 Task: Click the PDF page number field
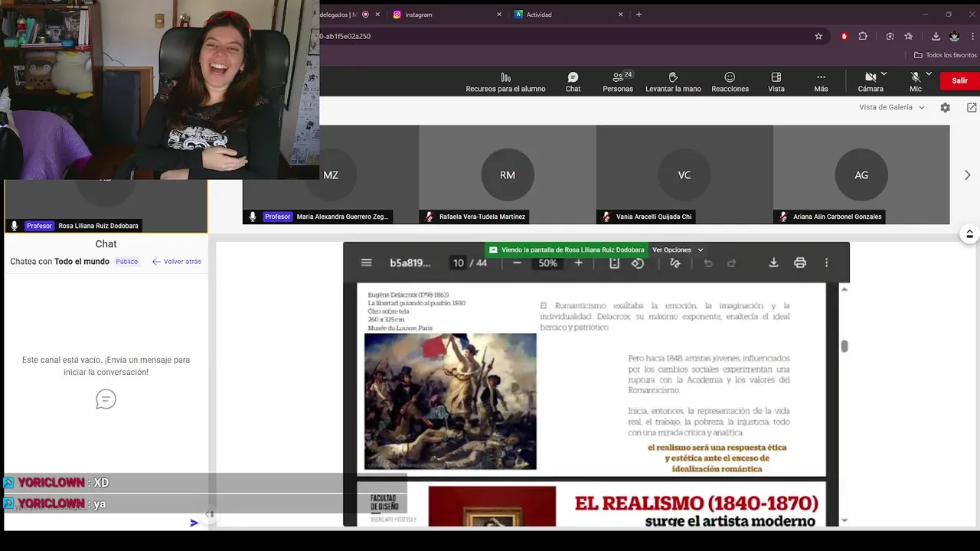(x=458, y=262)
